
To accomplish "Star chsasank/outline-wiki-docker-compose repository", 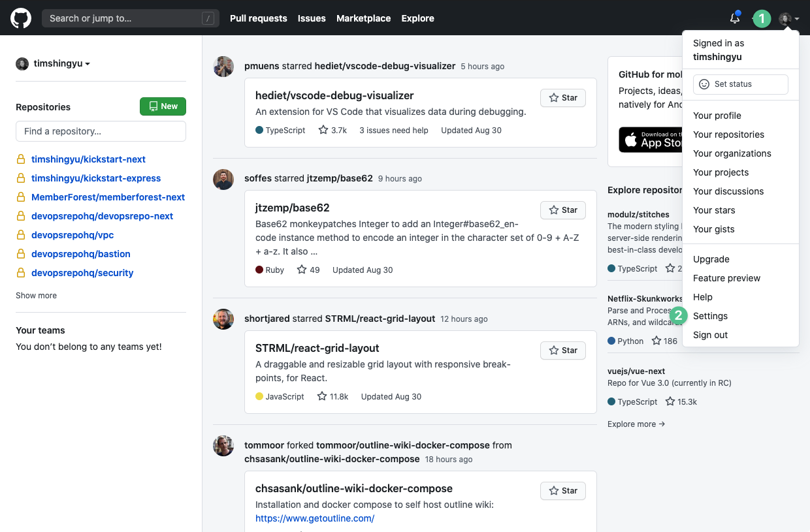I will point(563,491).
